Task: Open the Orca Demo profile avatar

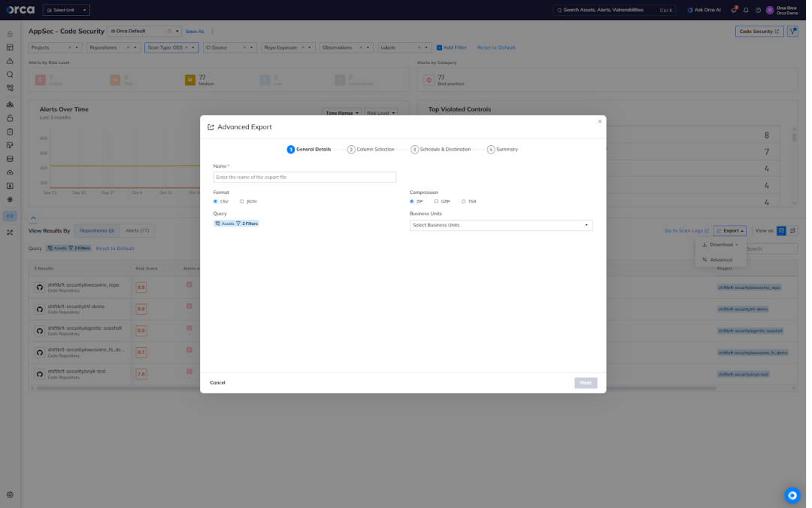Action: click(769, 10)
